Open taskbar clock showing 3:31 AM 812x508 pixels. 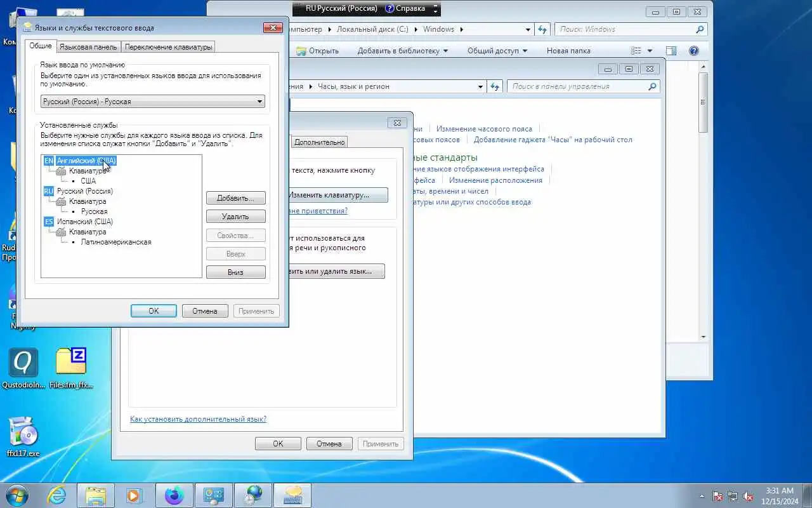pos(780,496)
